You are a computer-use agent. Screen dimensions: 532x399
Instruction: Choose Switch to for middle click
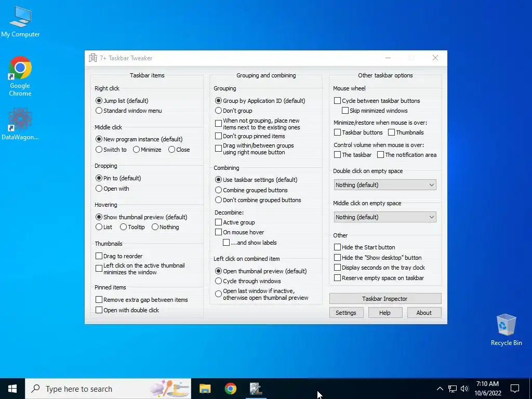click(x=111, y=150)
